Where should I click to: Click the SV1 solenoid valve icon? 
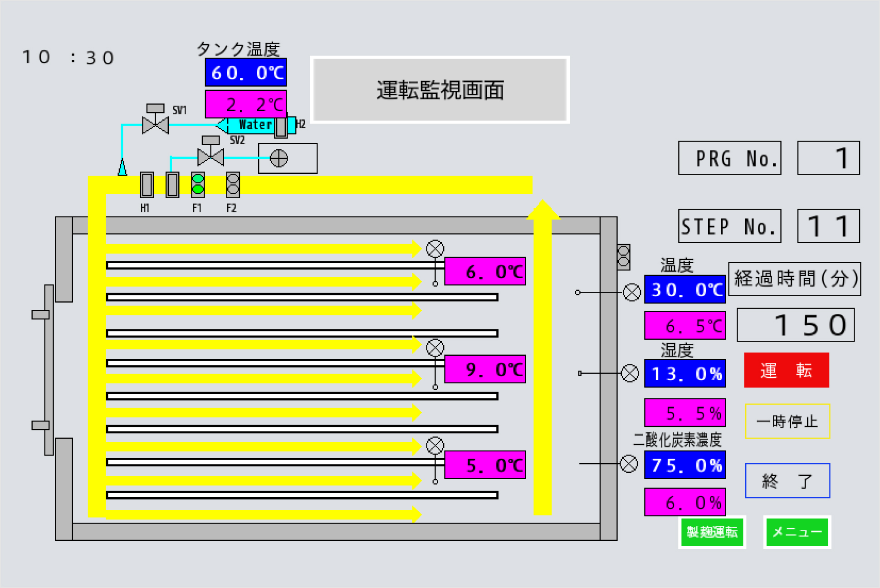click(155, 124)
